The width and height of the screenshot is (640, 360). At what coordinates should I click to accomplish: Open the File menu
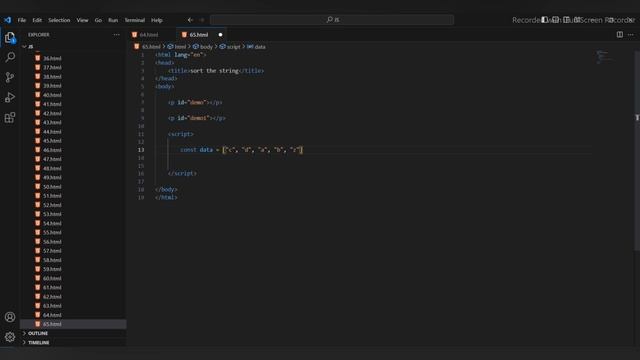click(22, 20)
